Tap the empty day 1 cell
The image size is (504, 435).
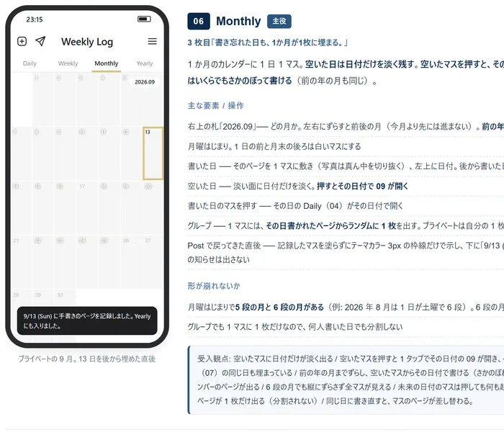click(x=43, y=99)
